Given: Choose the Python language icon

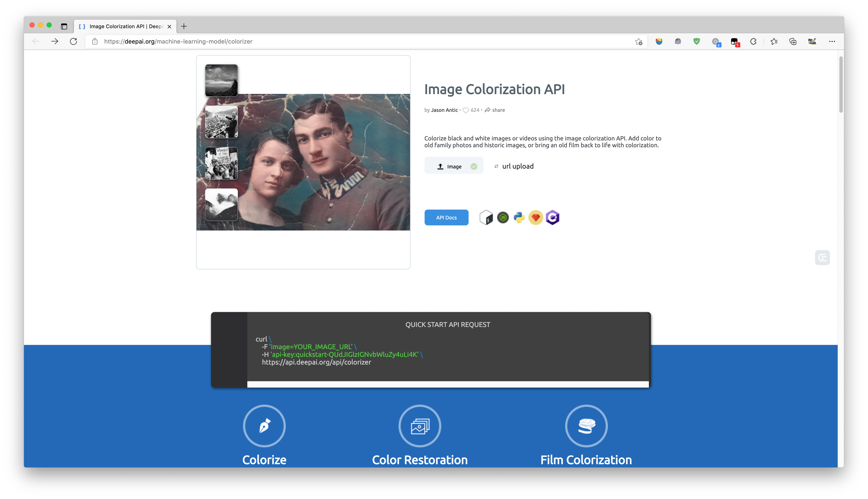Looking at the screenshot, I should [x=519, y=217].
